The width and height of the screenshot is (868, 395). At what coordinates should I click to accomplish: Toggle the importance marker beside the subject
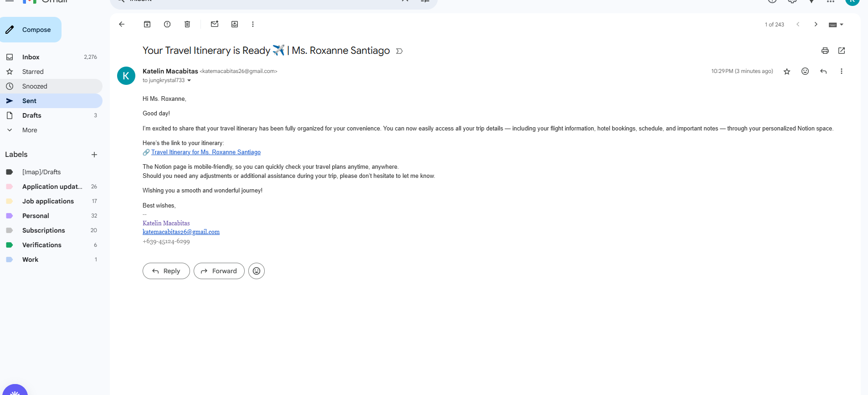[399, 51]
